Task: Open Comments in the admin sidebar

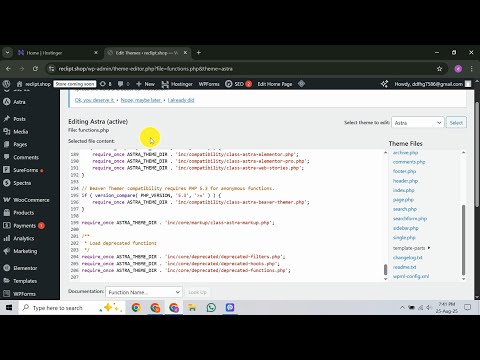Action: click(x=26, y=157)
